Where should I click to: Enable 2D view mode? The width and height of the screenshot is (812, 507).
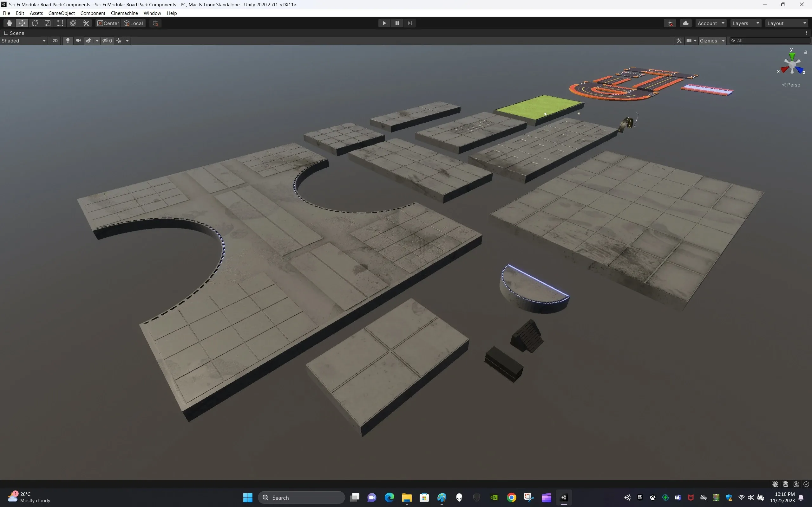[55, 40]
